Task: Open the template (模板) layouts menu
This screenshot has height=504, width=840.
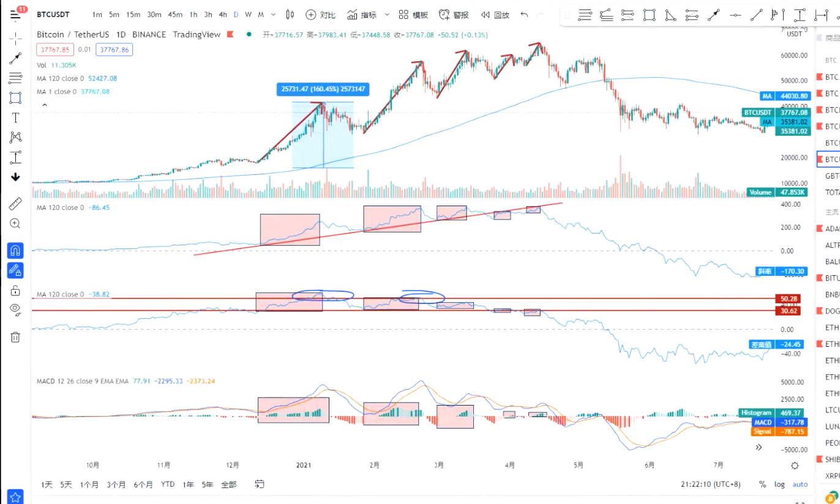Action: coord(413,15)
